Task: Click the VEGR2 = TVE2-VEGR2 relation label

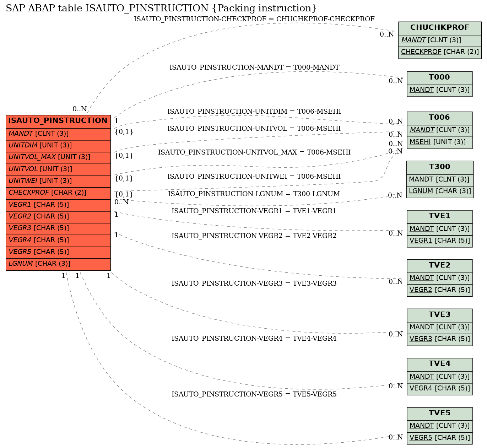Action: point(254,236)
